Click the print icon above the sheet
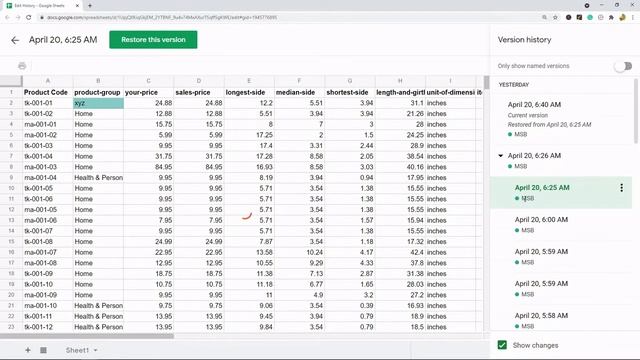The image size is (640, 360). 22,66
